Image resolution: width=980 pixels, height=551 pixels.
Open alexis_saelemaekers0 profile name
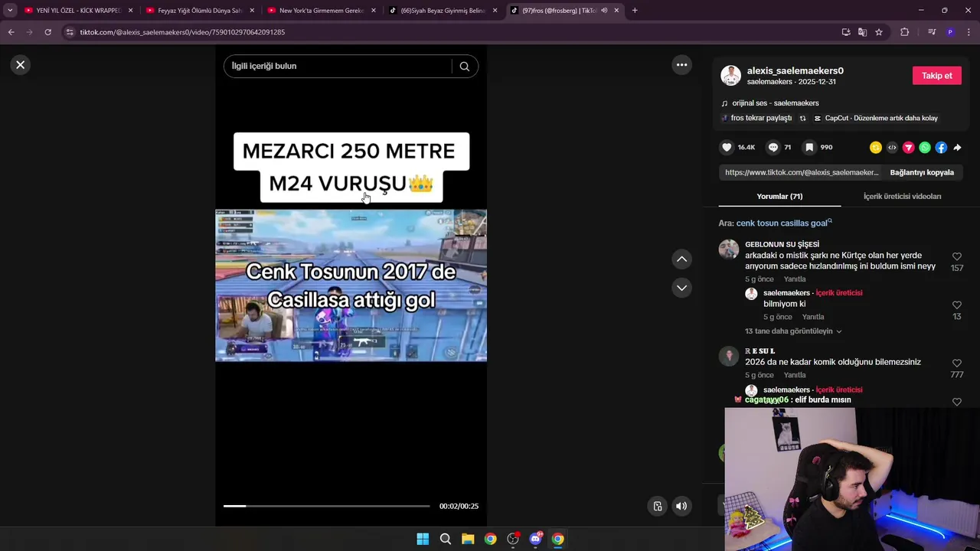point(795,70)
